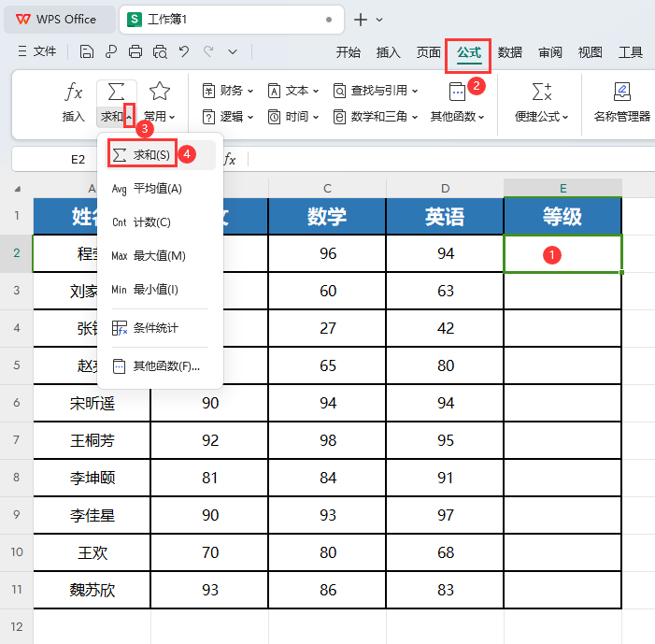655x644 pixels.
Task: Click the English score 42 cell
Action: tap(445, 328)
